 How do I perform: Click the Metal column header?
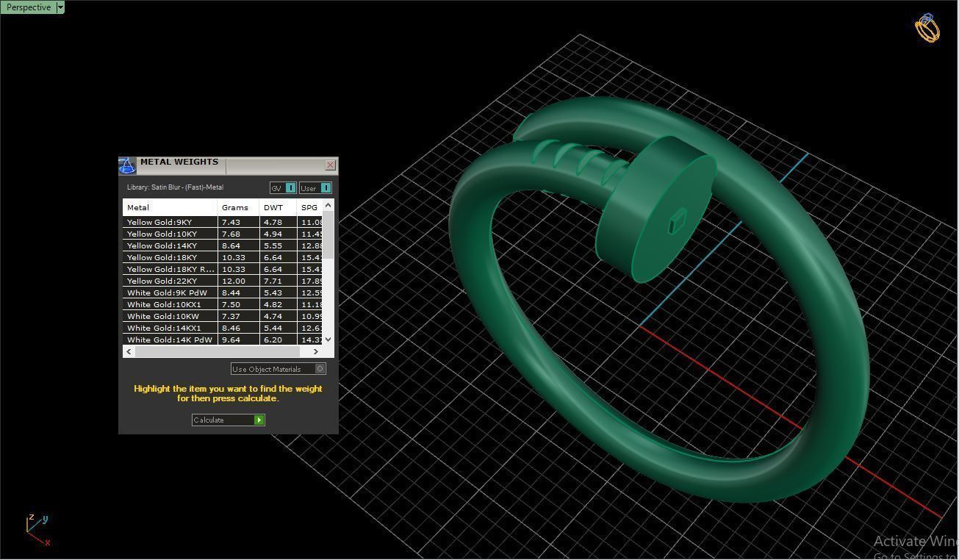point(170,207)
